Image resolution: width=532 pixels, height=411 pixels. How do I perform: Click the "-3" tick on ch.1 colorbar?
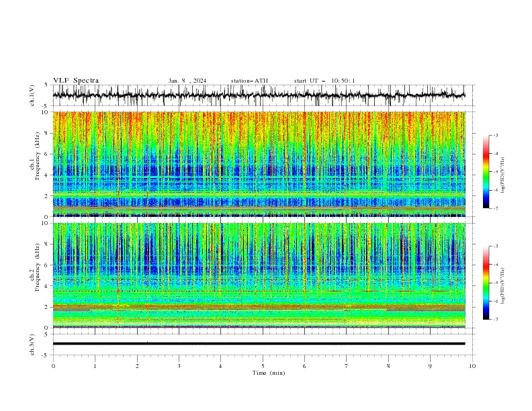495,135
